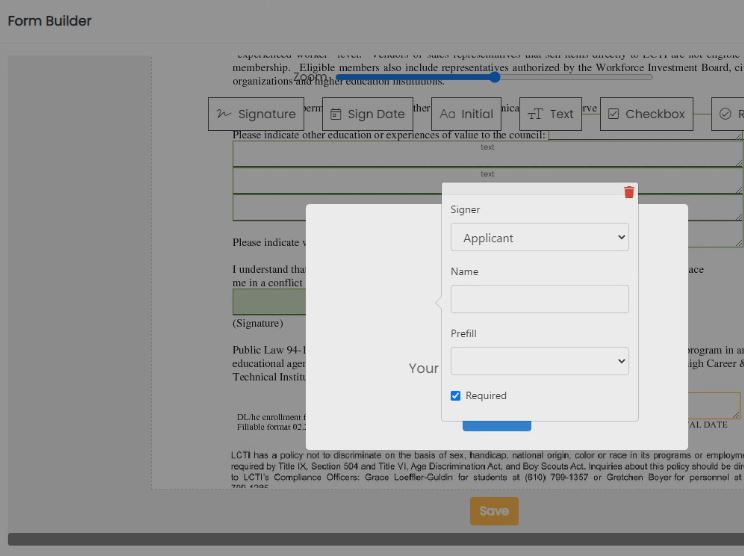Image resolution: width=744 pixels, height=556 pixels.
Task: Pick the Sign Date calendar tool
Action: tap(367, 114)
